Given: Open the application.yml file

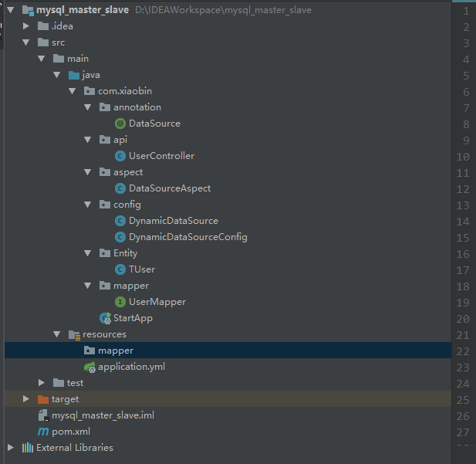Looking at the screenshot, I should 131,367.
